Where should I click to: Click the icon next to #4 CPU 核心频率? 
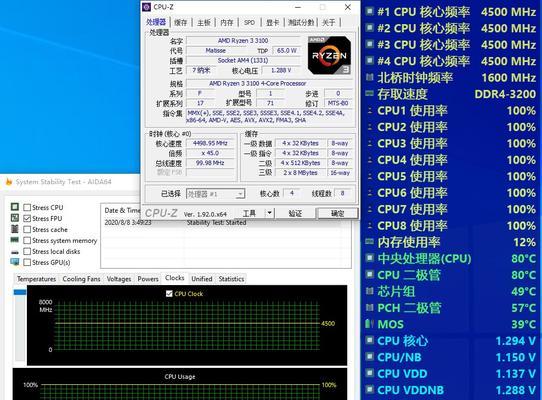370,61
